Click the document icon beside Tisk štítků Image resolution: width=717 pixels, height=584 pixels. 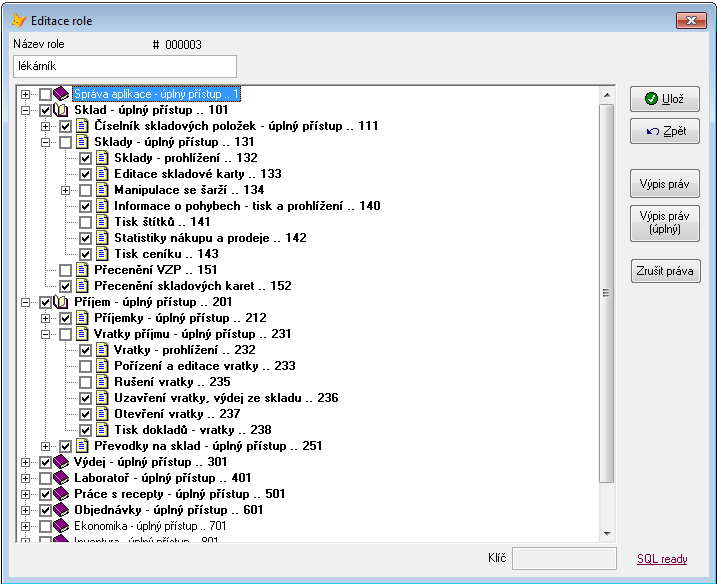(x=102, y=222)
